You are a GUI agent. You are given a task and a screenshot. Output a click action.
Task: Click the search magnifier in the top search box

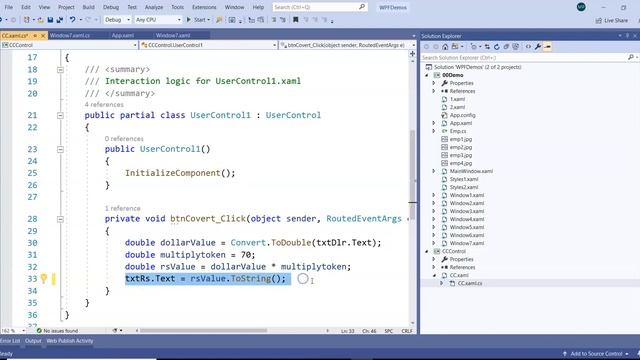(x=362, y=7)
